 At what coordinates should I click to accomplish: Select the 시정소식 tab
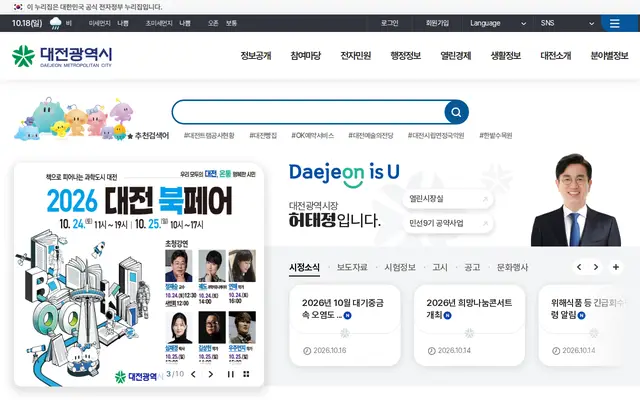[x=304, y=268]
